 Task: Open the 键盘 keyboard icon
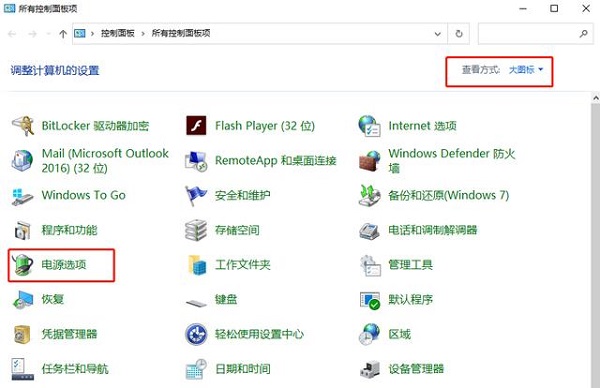click(196, 303)
